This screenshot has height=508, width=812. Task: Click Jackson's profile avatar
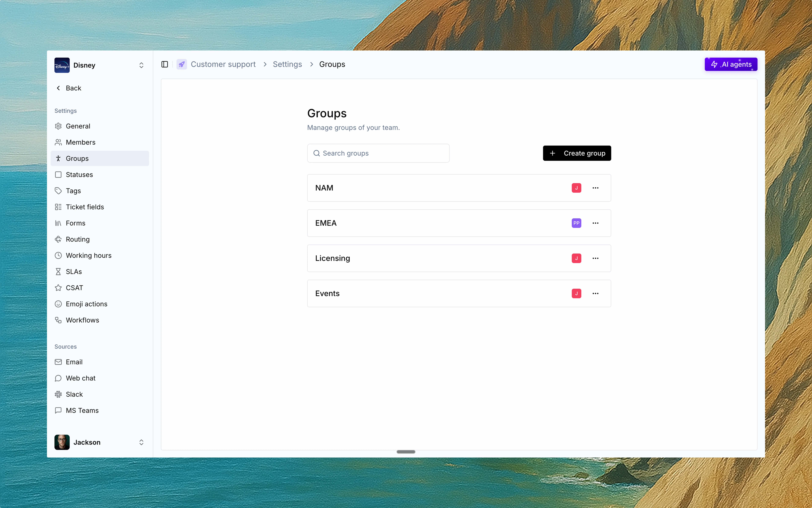tap(62, 442)
